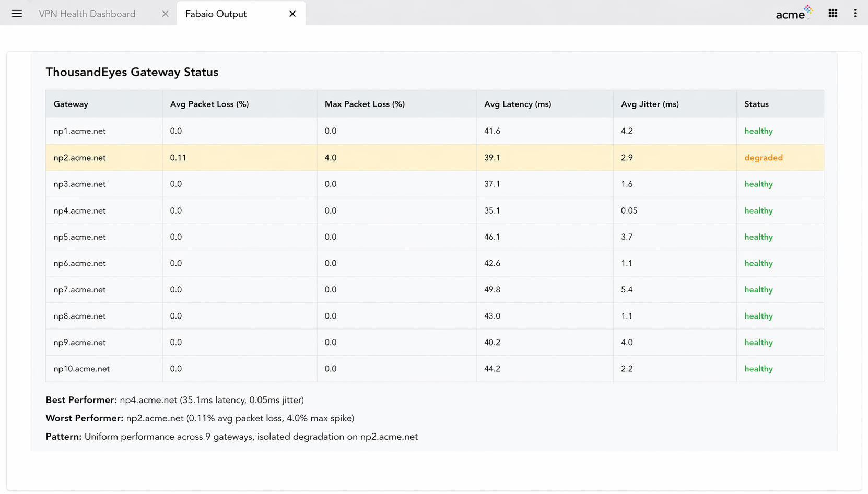Click the Avg Packet Loss (%) column header
This screenshot has width=868, height=494.
pos(209,104)
